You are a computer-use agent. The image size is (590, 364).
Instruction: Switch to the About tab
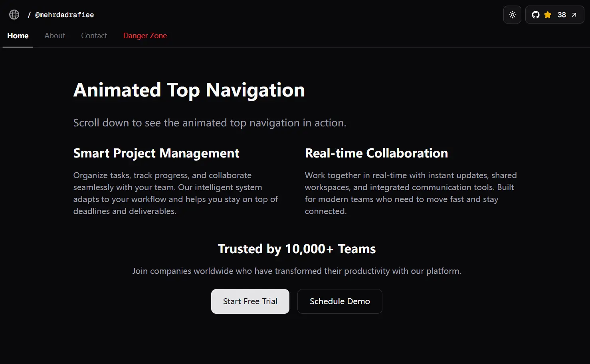(x=55, y=36)
